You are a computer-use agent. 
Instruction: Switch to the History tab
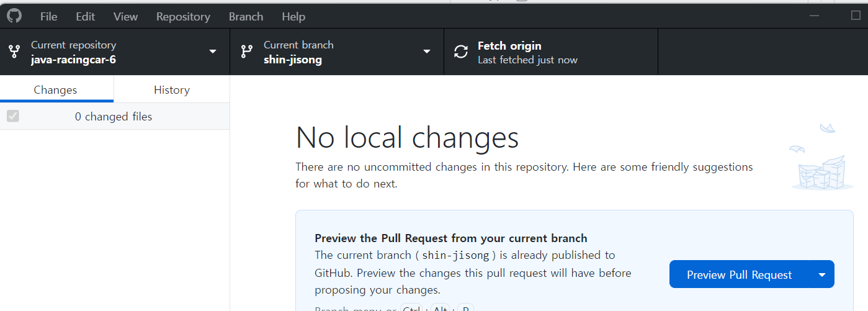[172, 89]
